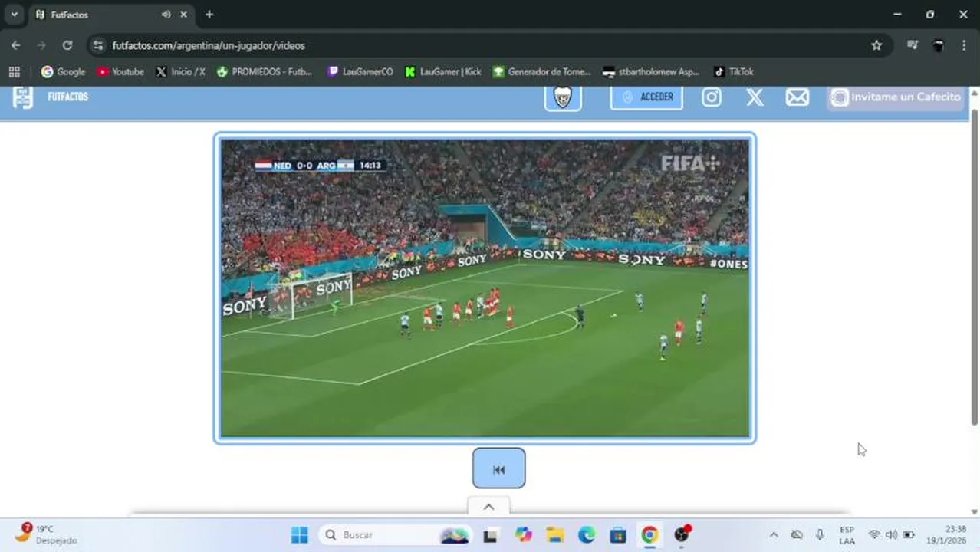This screenshot has width=980, height=552.
Task: Open the weather widget showing 19°C
Action: 46,534
